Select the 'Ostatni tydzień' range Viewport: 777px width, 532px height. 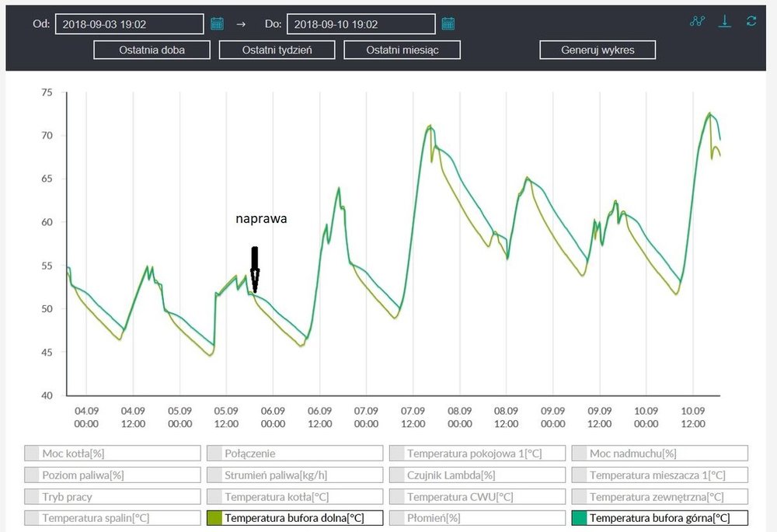click(x=277, y=50)
